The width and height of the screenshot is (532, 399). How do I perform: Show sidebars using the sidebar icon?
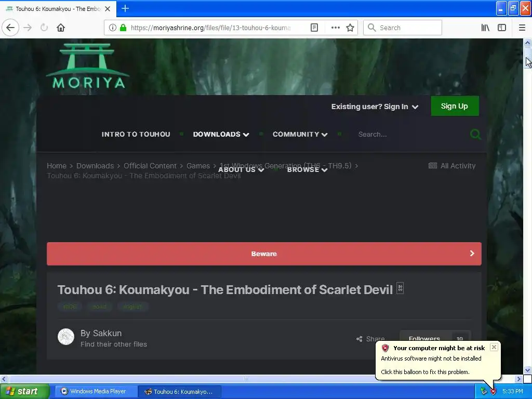tap(502, 28)
